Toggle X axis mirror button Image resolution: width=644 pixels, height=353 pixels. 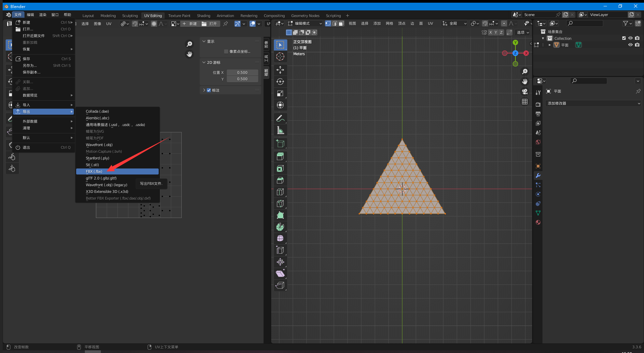tap(490, 32)
